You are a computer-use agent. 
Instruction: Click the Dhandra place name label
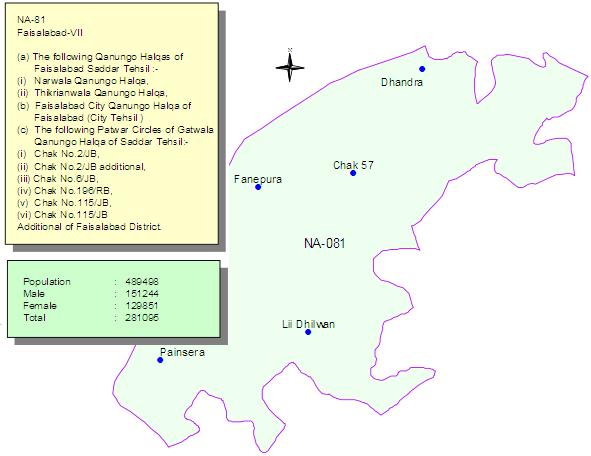402,82
